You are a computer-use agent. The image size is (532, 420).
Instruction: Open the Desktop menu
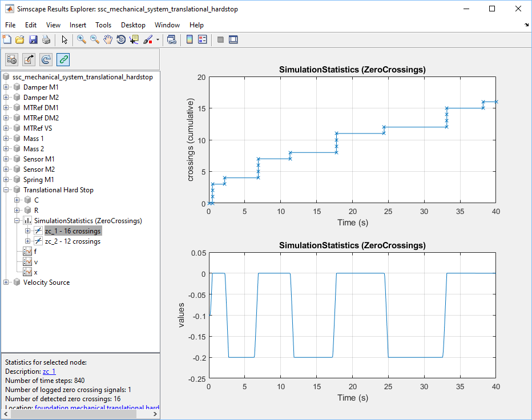pyautogui.click(x=133, y=25)
